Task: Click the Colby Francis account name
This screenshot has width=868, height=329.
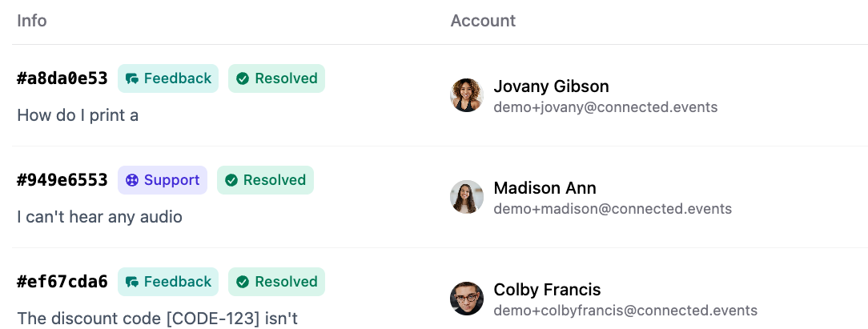Action: click(x=547, y=290)
